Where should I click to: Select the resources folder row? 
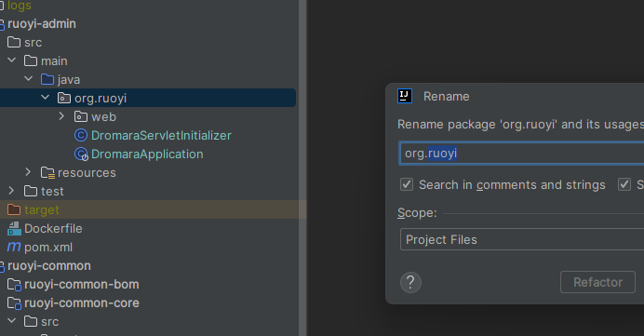point(87,173)
